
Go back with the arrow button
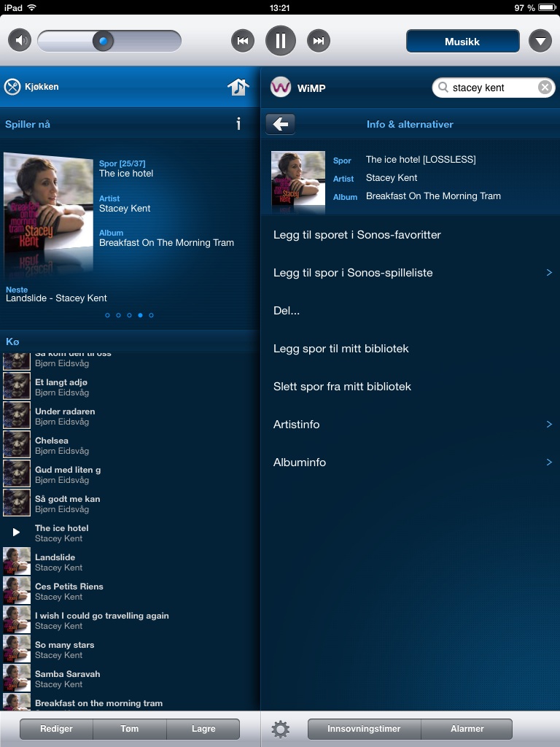point(281,124)
